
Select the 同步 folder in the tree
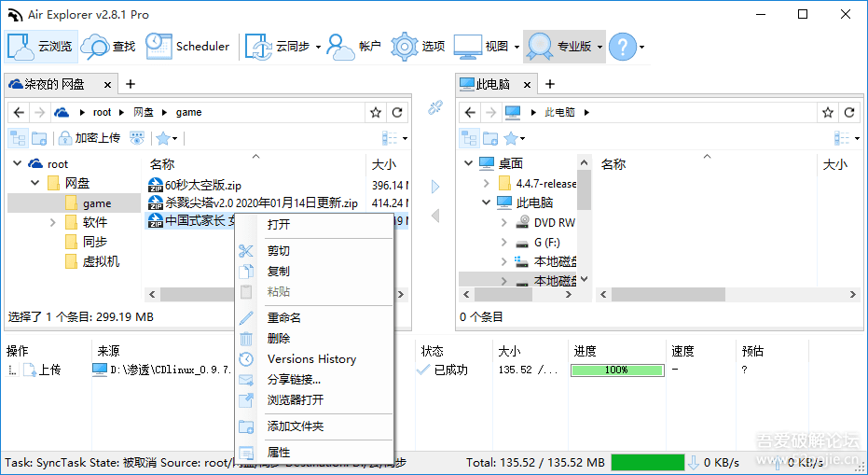pyautogui.click(x=95, y=243)
